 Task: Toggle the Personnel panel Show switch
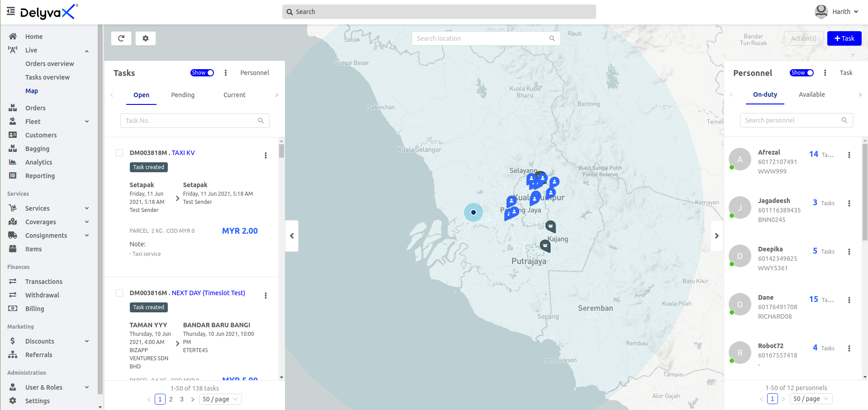[x=801, y=73]
